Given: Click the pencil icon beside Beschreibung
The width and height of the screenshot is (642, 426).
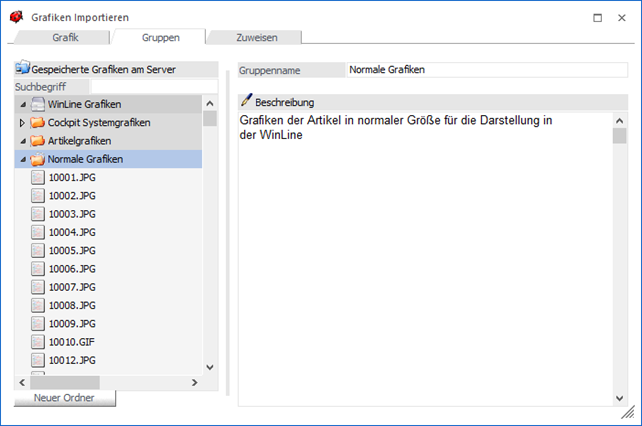Looking at the screenshot, I should coord(246,102).
